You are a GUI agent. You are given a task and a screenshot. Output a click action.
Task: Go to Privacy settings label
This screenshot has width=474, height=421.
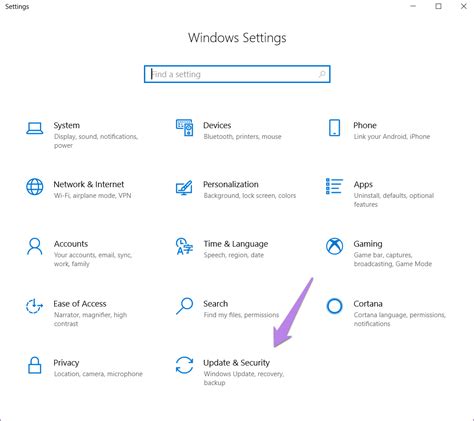[x=66, y=363]
